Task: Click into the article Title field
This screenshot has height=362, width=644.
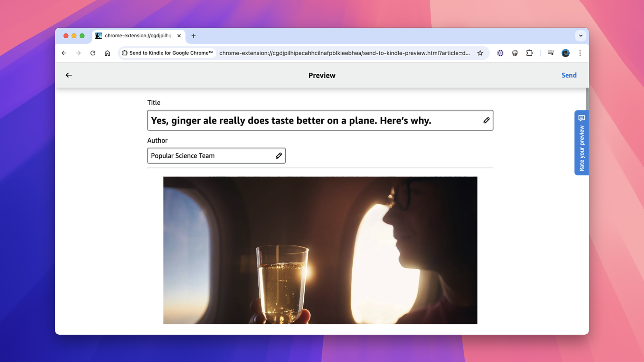Action: [320, 120]
